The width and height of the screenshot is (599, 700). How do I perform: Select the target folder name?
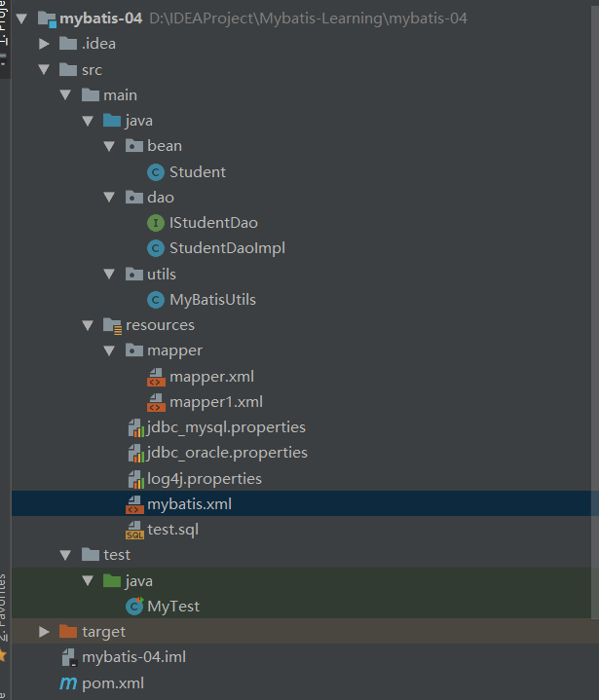click(x=103, y=633)
